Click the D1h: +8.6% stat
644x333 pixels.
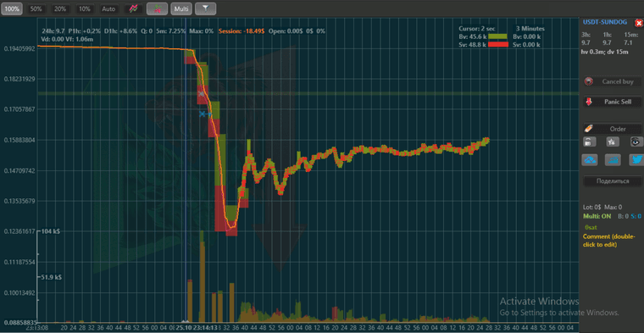click(120, 31)
